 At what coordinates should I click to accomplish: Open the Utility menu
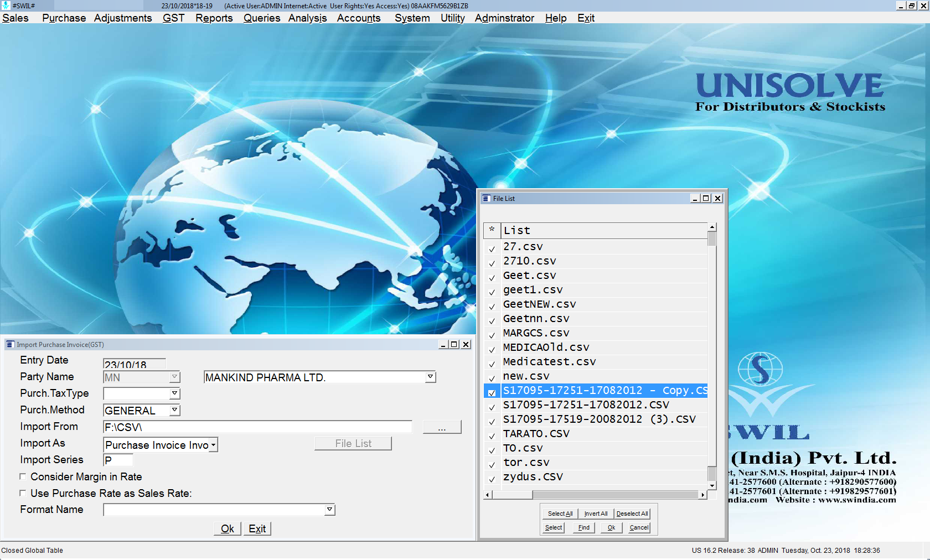[452, 18]
